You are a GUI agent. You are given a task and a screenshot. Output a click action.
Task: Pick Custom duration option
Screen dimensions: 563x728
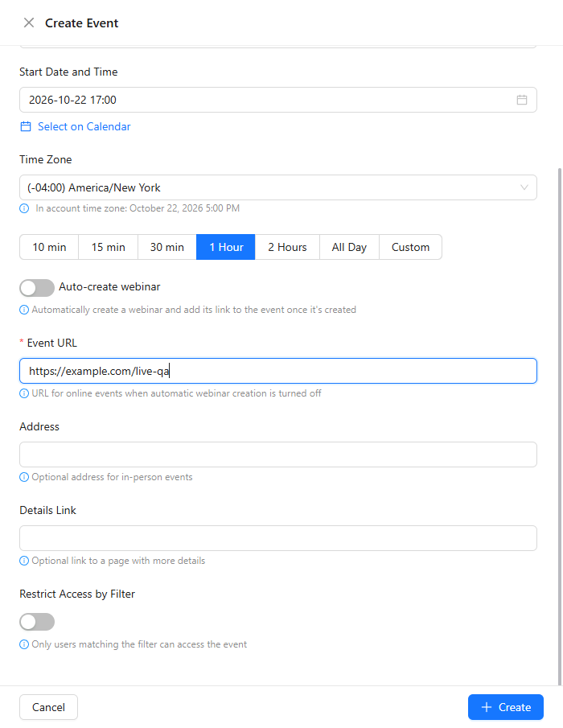coord(410,247)
